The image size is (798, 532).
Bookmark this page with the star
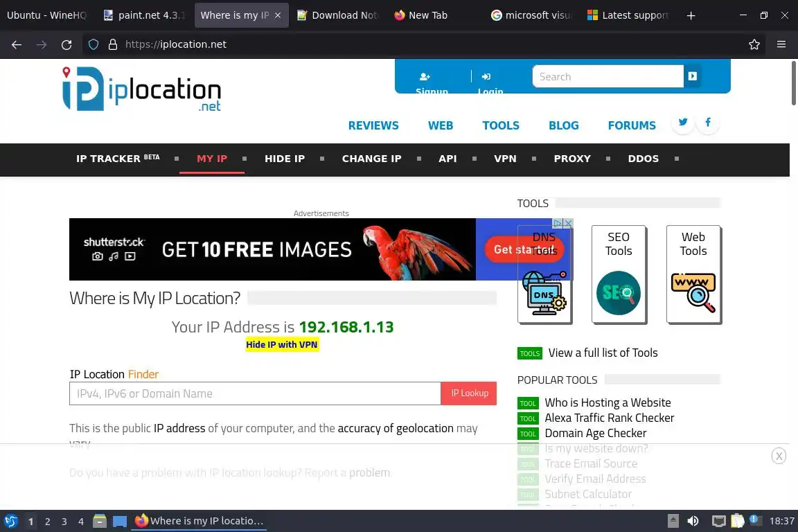pyautogui.click(x=754, y=45)
